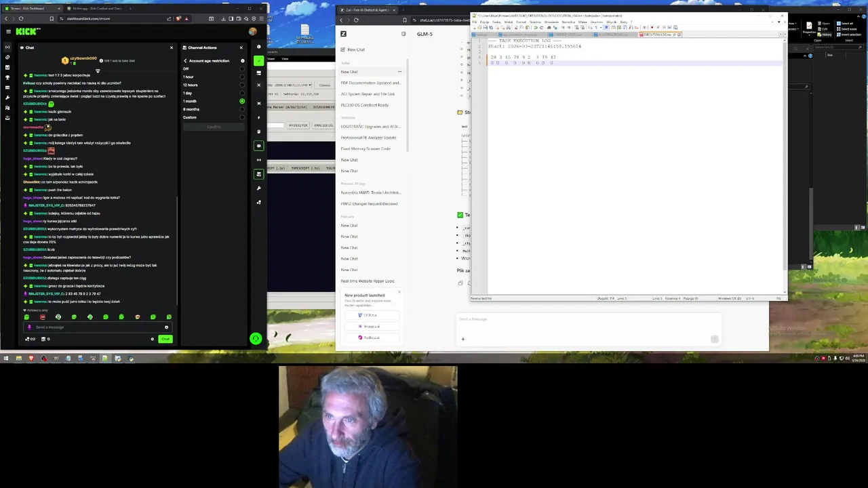Select Off account age restriction
868x488 pixels.
point(242,69)
